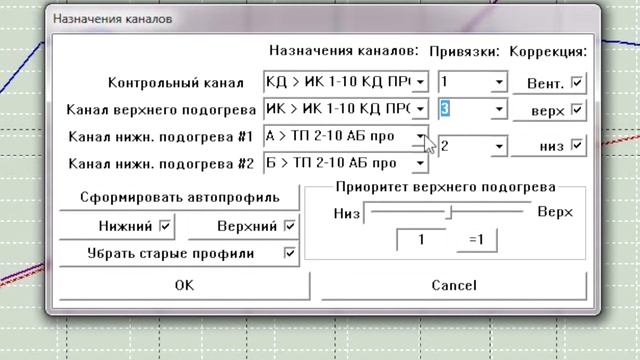
Task: Open the Привязки dropdown showing value 2
Action: [x=499, y=146]
